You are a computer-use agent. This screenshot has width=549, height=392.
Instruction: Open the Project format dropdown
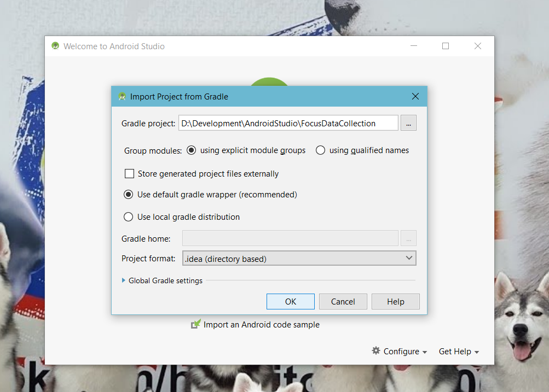[299, 259]
